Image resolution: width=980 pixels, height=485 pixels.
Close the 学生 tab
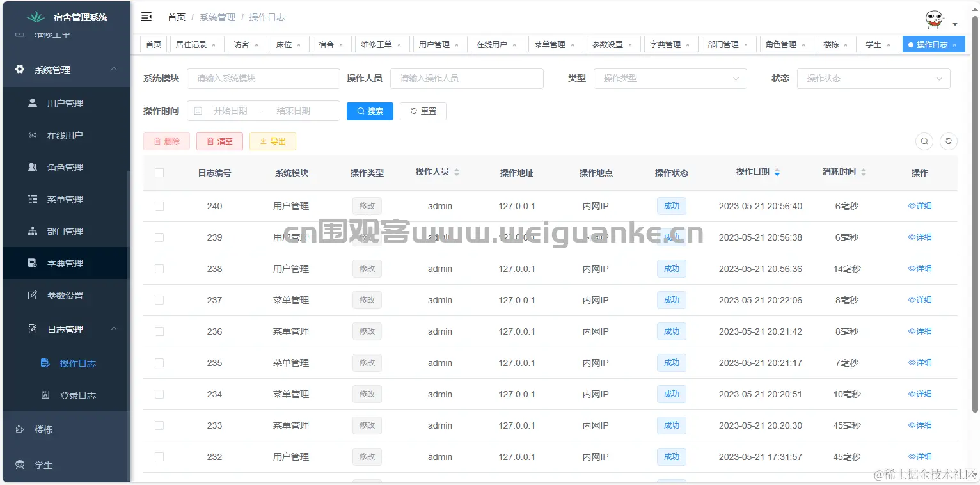(x=889, y=45)
